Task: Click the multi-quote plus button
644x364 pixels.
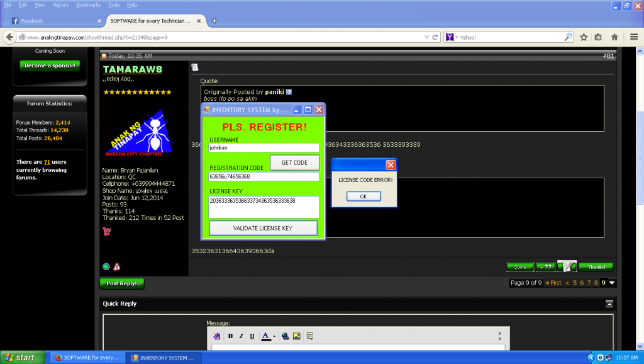Action: tap(546, 267)
